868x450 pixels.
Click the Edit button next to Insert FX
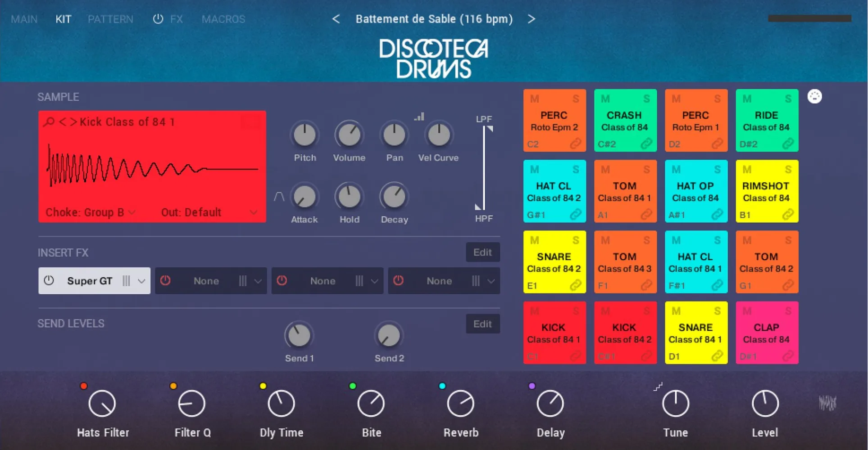(x=482, y=252)
